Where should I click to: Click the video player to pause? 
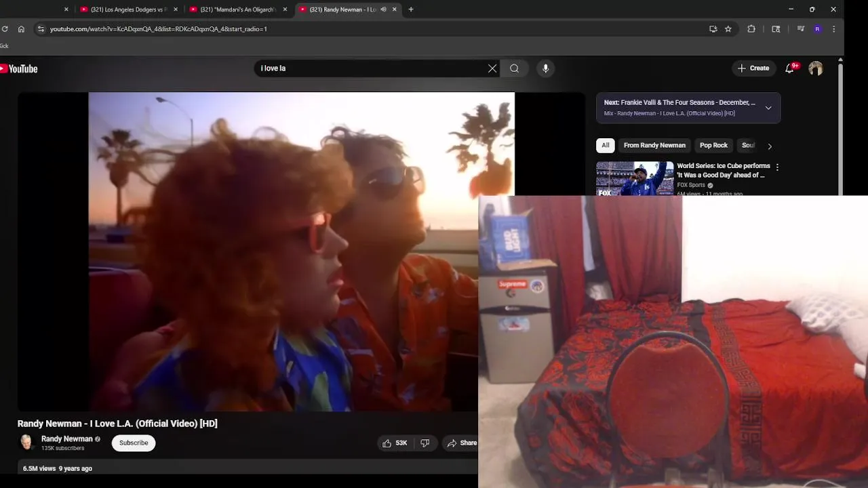(301, 251)
